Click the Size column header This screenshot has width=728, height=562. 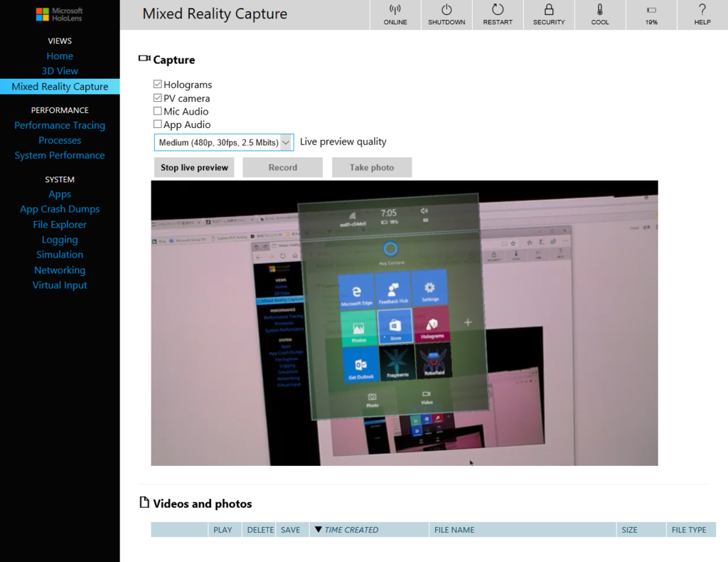pyautogui.click(x=641, y=529)
